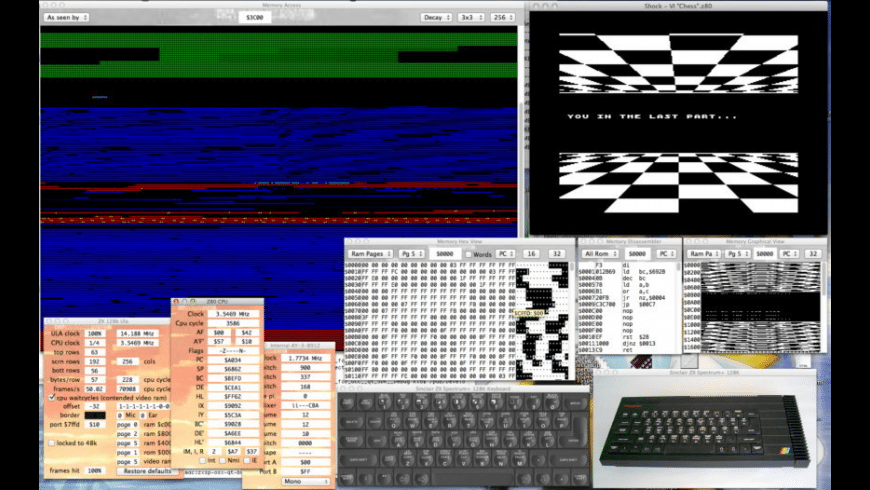Click the ULA clock value field
870x490 pixels.
coord(96,333)
